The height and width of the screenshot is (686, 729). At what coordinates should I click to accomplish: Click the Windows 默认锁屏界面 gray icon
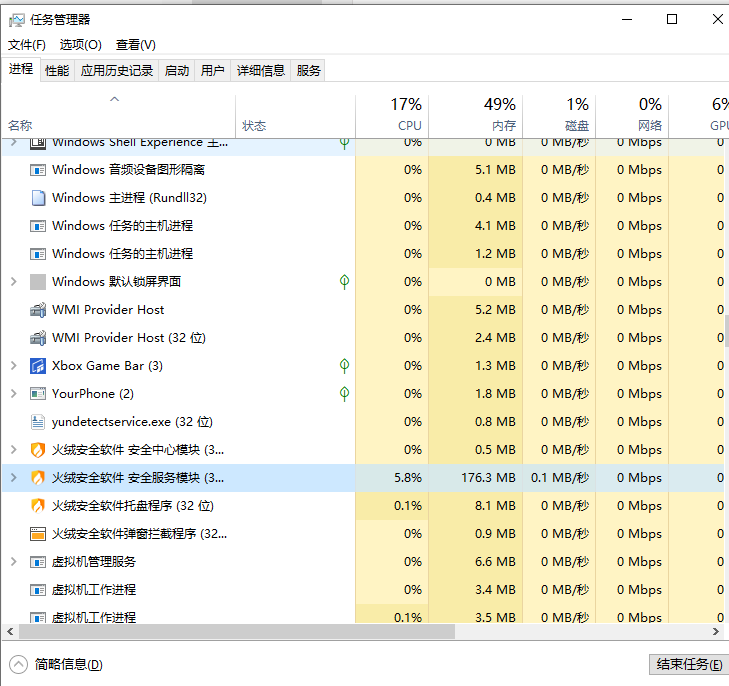(x=38, y=282)
